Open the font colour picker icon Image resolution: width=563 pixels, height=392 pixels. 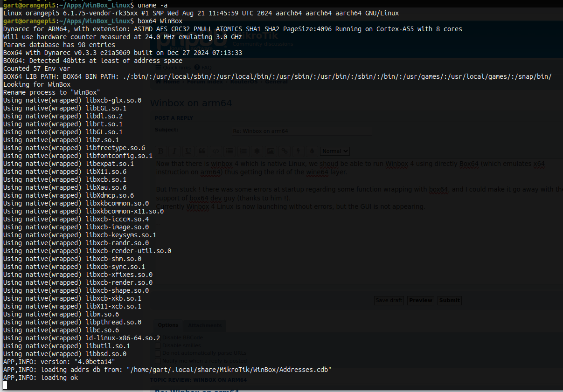tap(312, 151)
